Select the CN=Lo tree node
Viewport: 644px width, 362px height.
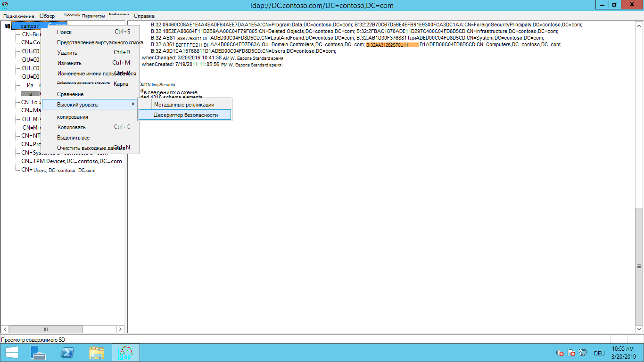click(x=31, y=102)
